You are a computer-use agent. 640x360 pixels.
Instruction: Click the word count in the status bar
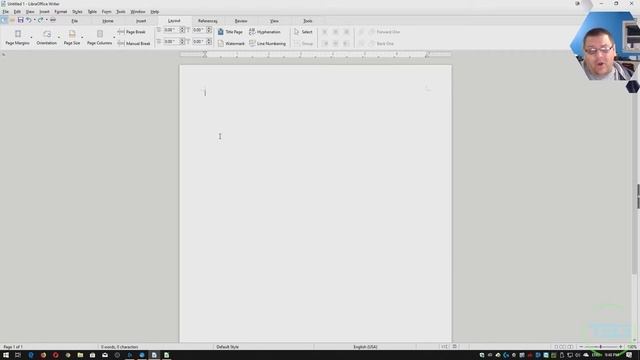120,347
